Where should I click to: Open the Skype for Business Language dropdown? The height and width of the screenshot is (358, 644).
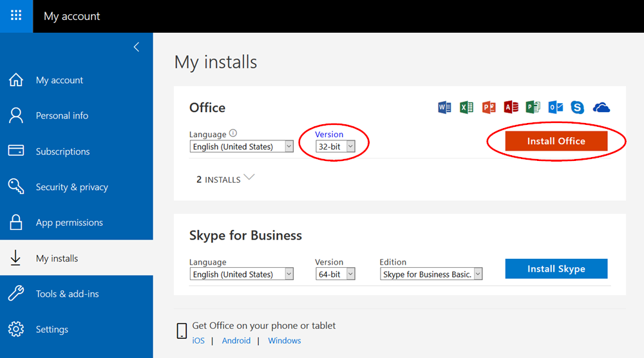coord(241,274)
